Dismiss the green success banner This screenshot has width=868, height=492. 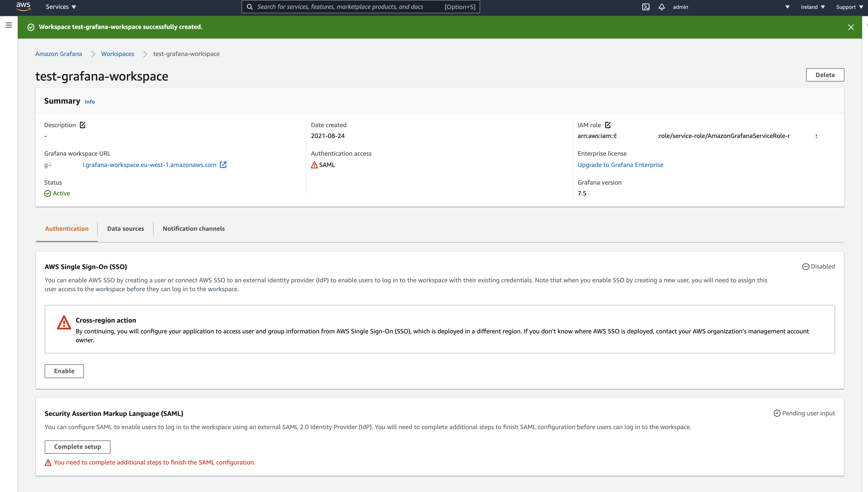pyautogui.click(x=851, y=27)
